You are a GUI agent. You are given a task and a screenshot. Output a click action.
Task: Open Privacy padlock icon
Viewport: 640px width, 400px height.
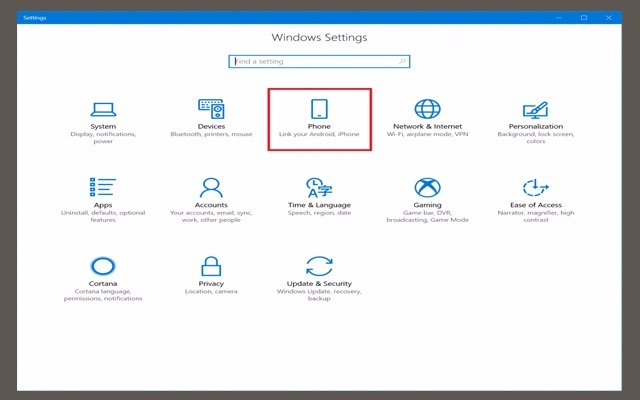coord(211,266)
